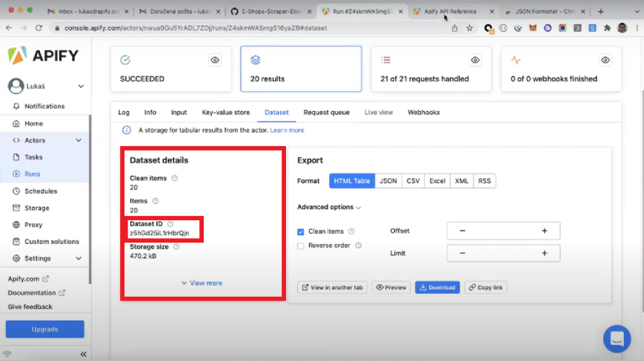
Task: Select the 20 results card
Action: point(301,69)
